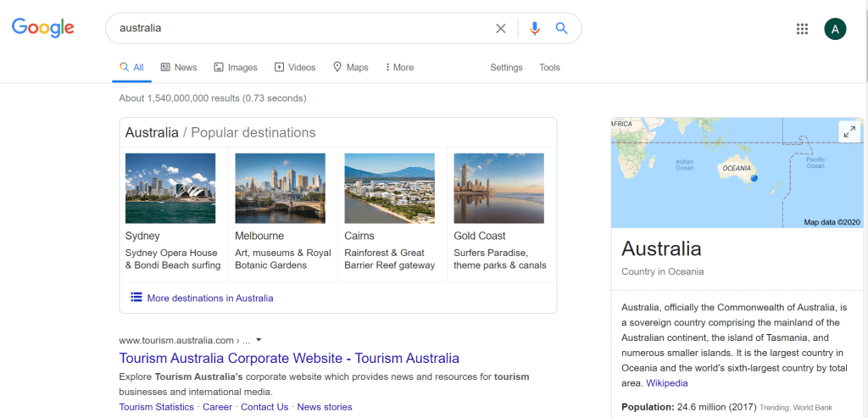
Task: Expand the More search categories menu
Action: (x=399, y=68)
